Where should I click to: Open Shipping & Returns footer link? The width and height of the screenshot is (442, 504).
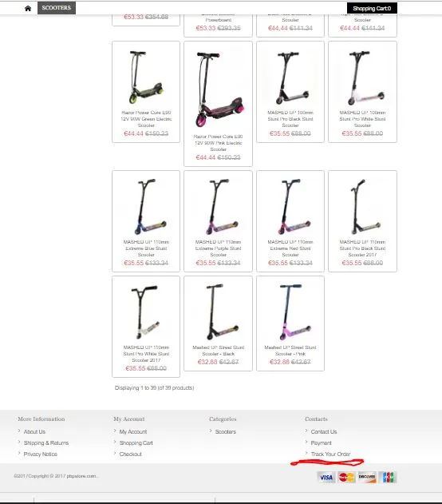(46, 443)
